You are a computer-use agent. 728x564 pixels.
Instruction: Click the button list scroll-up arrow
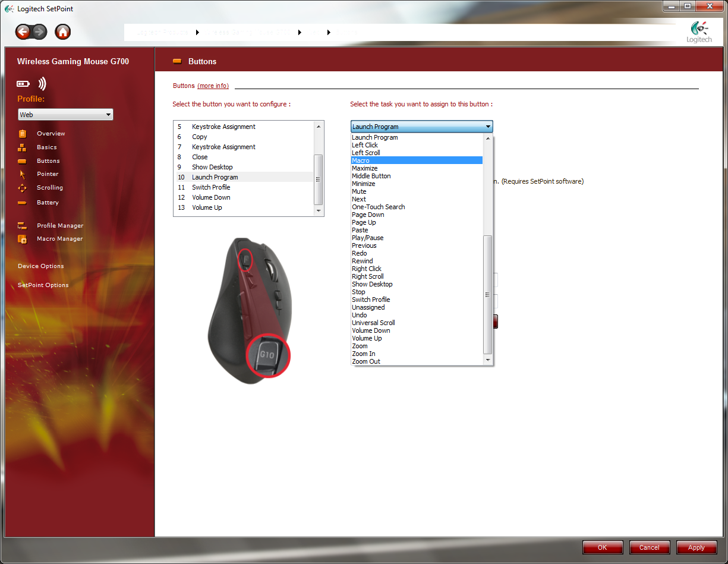pyautogui.click(x=319, y=126)
